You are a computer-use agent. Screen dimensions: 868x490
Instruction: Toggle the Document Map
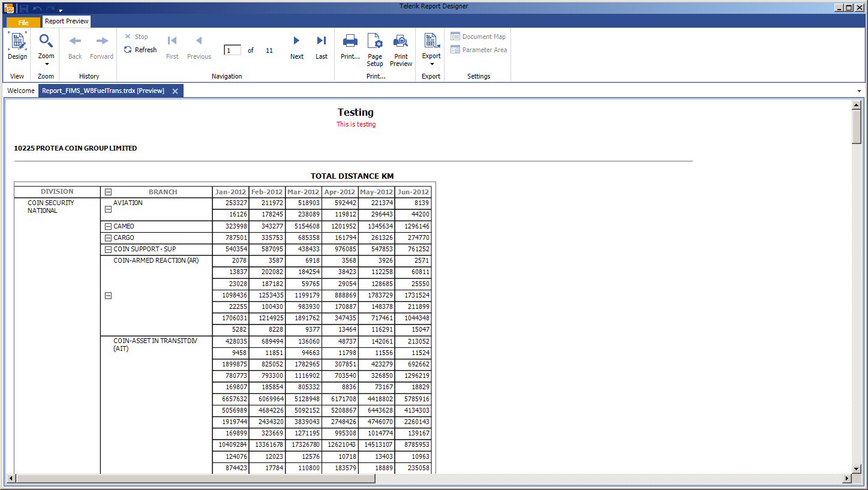point(478,37)
